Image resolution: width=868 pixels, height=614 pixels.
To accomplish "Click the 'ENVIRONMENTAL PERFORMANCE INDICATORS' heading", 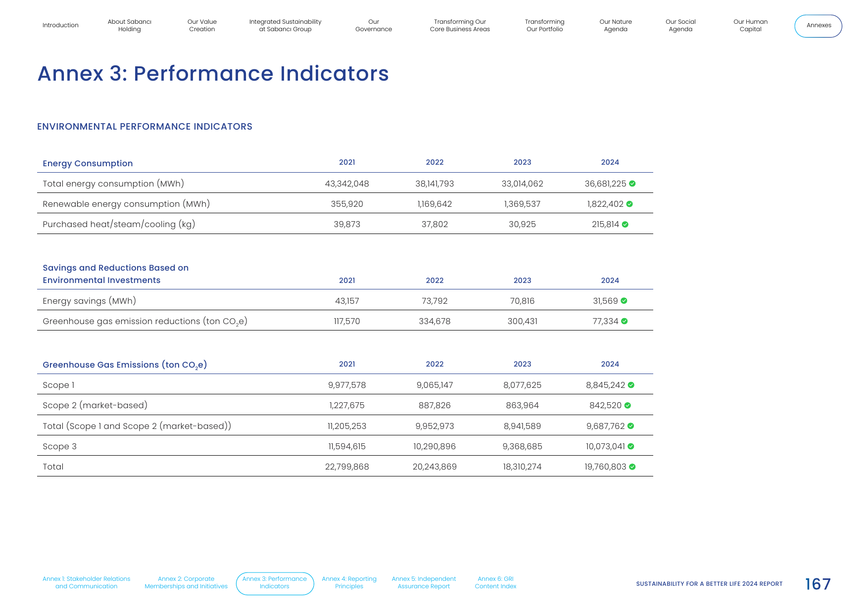I will tap(145, 127).
